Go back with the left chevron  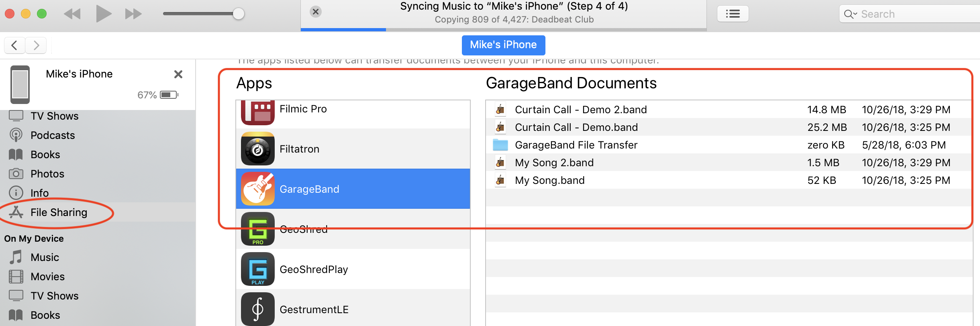click(15, 45)
